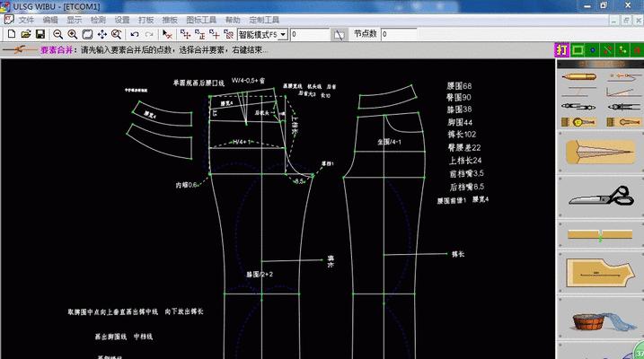Click the 腰围68 measurement text
This screenshot has width=644, height=359.
(x=459, y=86)
